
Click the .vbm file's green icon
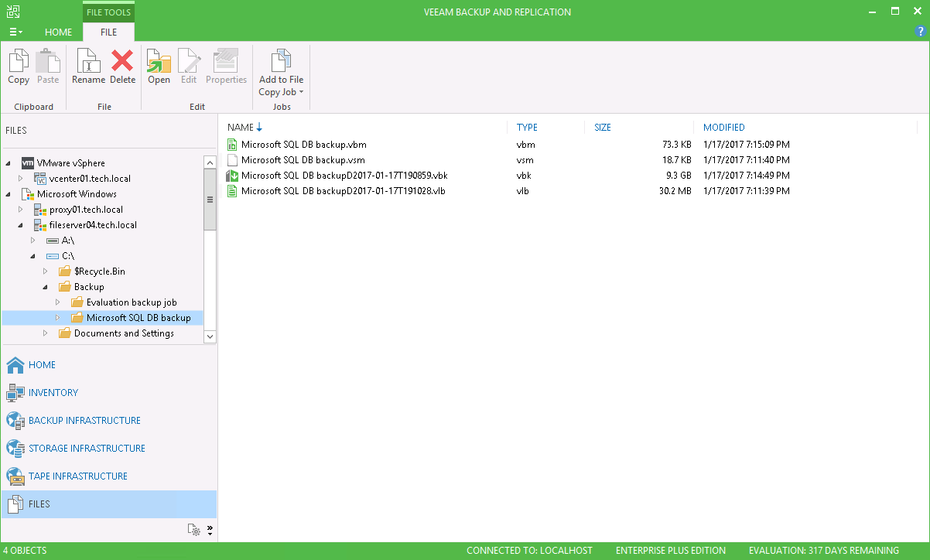coord(232,145)
